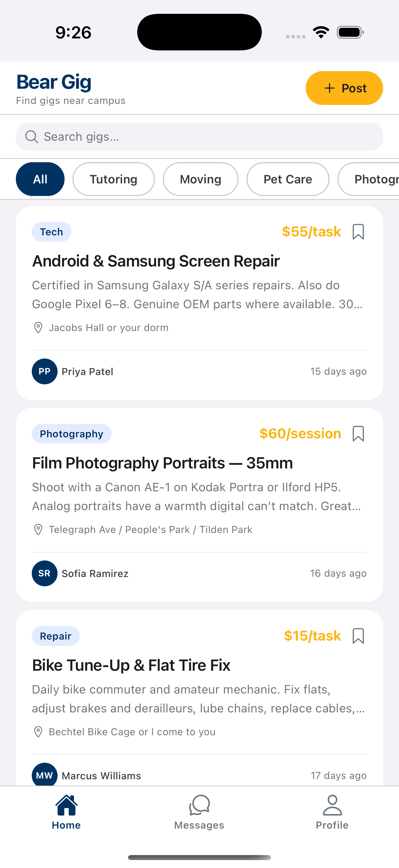The height and width of the screenshot is (868, 399).
Task: Show only Moving gigs
Action: [x=200, y=179]
